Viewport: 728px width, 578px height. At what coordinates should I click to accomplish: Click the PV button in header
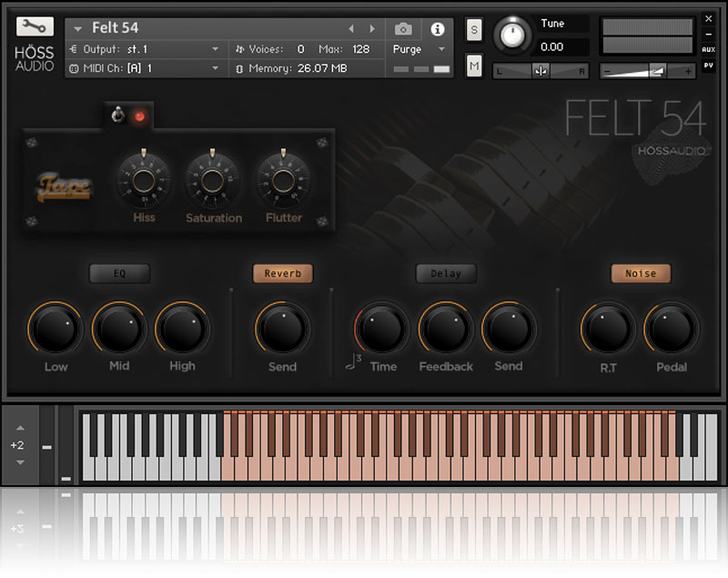coord(709,66)
